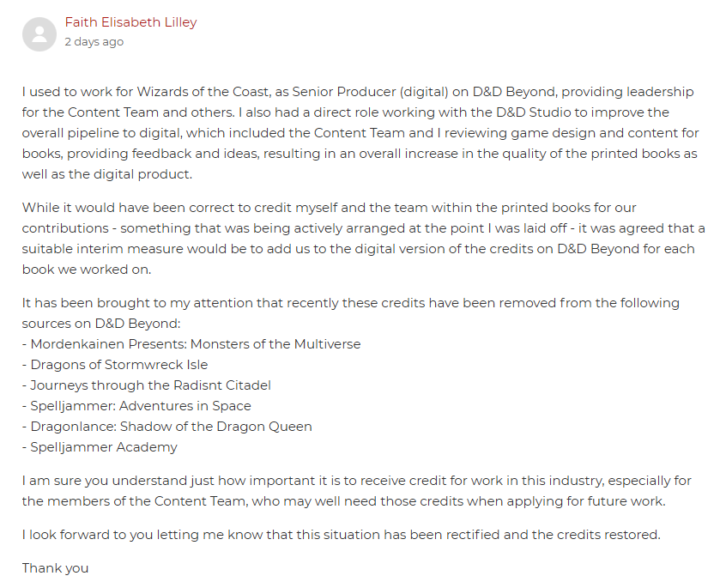Click the text 'book we worked on.'

coord(87,270)
